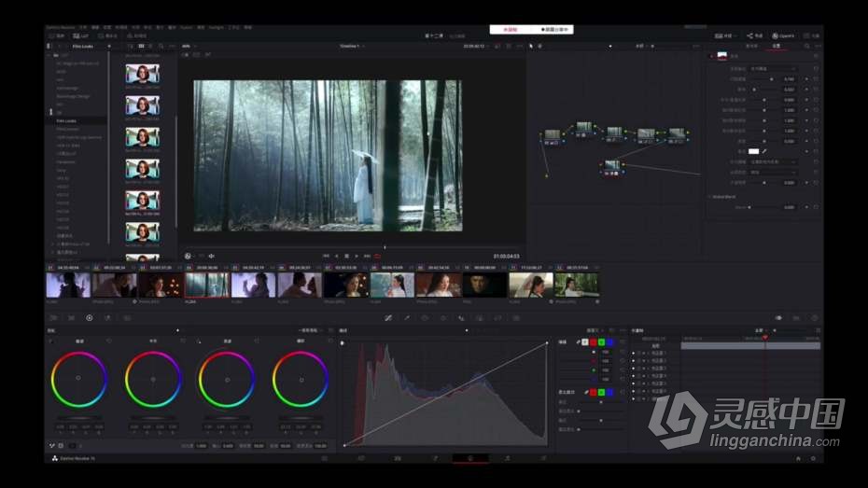The image size is (868, 488).
Task: Click the stop button under the viewer
Action: (x=347, y=257)
